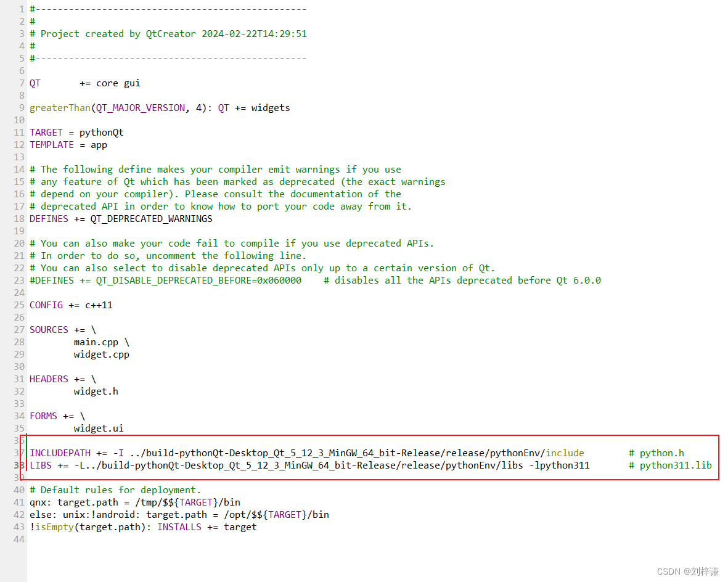Click line number 11 in the gutter

(x=18, y=132)
